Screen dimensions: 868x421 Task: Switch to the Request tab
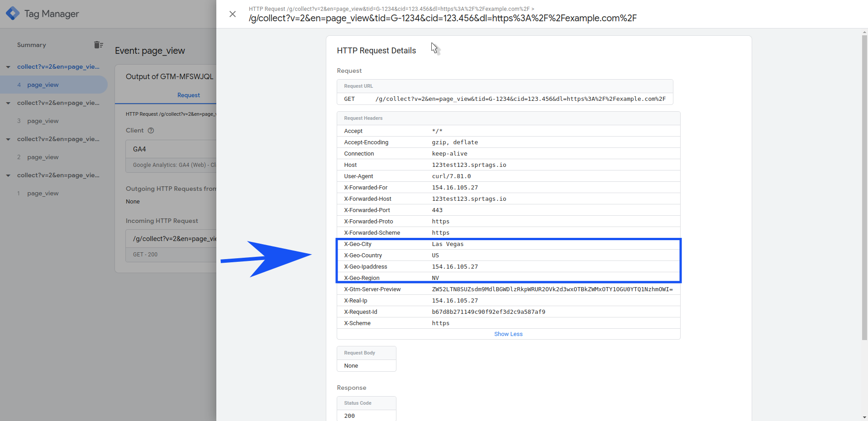click(x=189, y=95)
